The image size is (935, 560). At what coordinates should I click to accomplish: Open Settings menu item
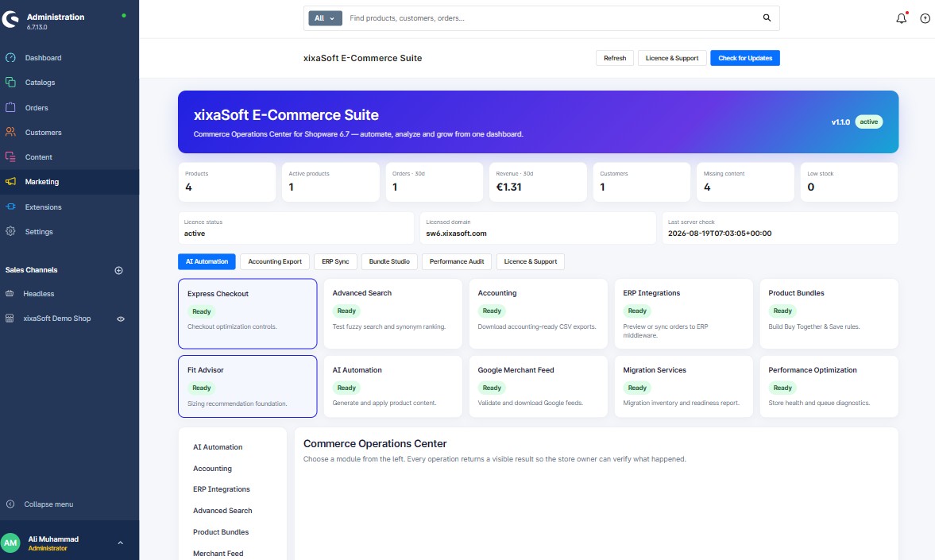pos(39,231)
